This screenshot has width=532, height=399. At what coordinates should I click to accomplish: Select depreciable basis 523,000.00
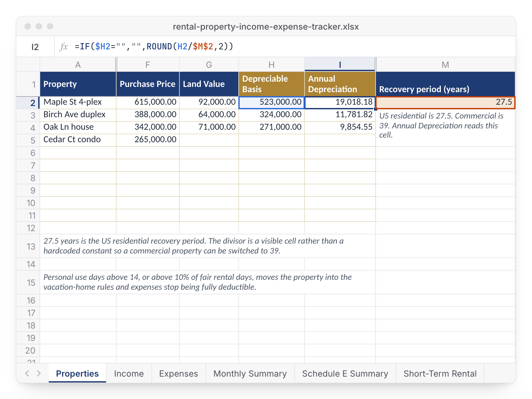[272, 102]
